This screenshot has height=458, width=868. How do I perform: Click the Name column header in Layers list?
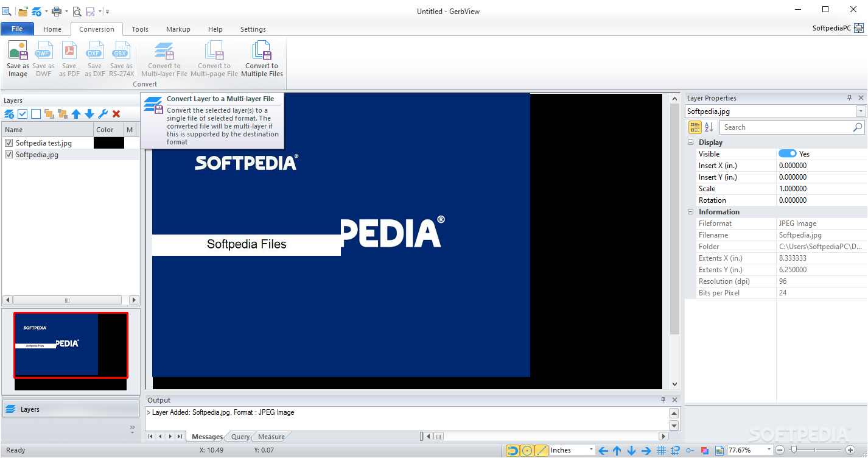tap(48, 129)
